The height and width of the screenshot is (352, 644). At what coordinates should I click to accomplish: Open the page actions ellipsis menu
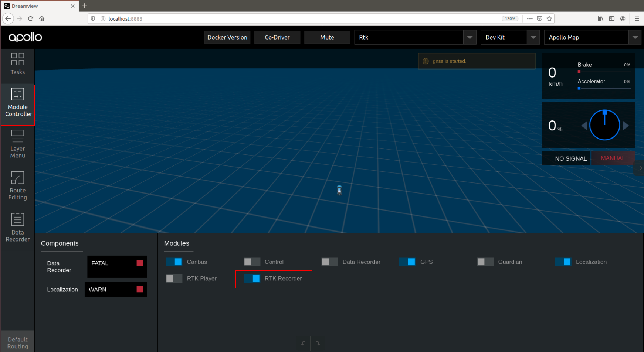530,18
